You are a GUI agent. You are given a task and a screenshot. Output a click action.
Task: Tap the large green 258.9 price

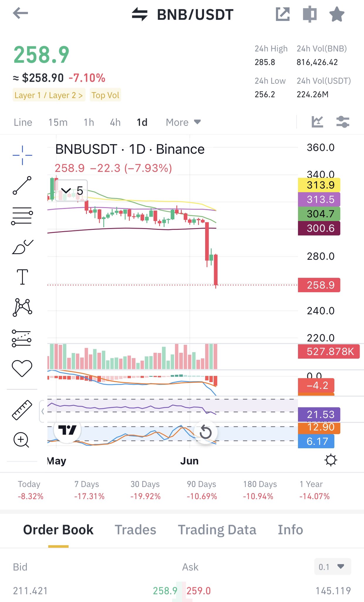[x=41, y=55]
